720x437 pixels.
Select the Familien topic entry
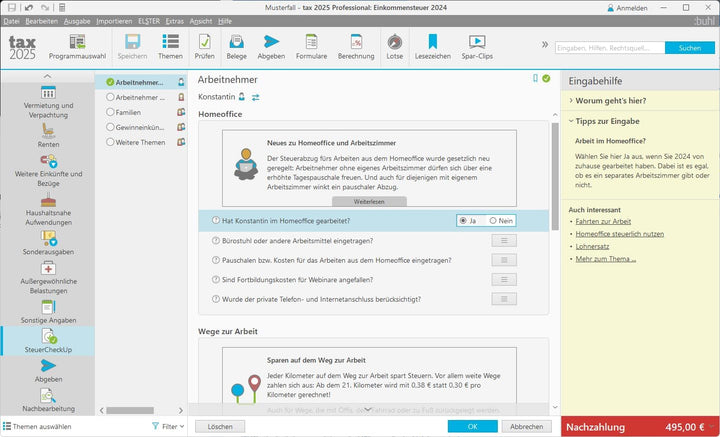click(x=141, y=112)
